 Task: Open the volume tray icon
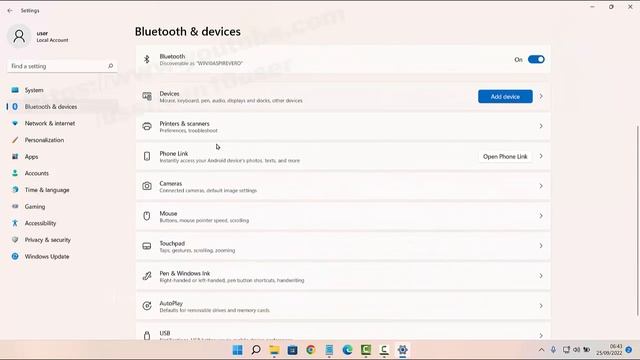(x=577, y=350)
